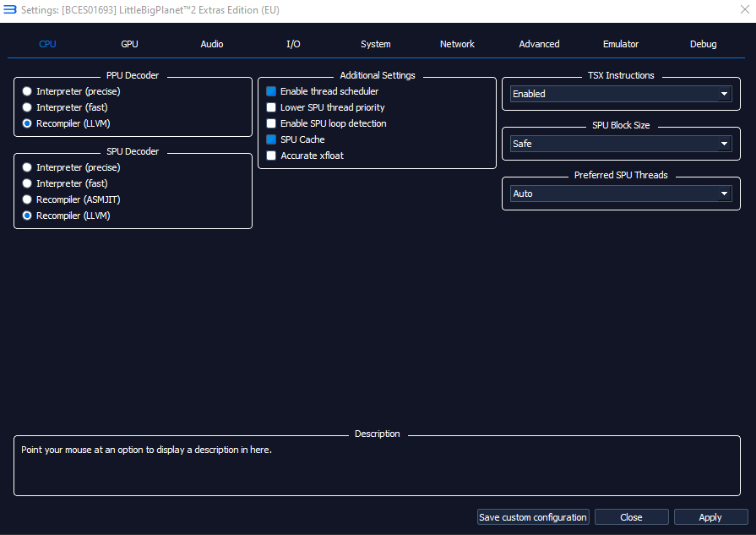The width and height of the screenshot is (756, 535).
Task: Click the Close button
Action: [631, 517]
